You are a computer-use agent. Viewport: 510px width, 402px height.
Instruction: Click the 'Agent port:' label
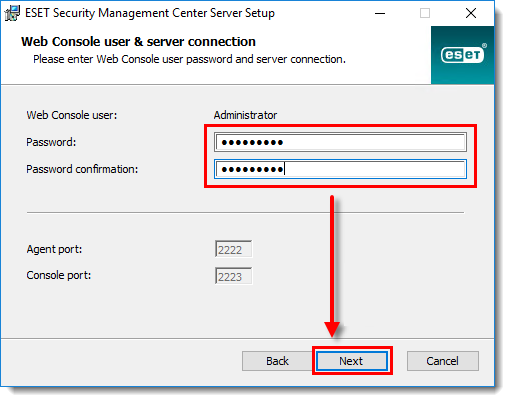pos(54,249)
